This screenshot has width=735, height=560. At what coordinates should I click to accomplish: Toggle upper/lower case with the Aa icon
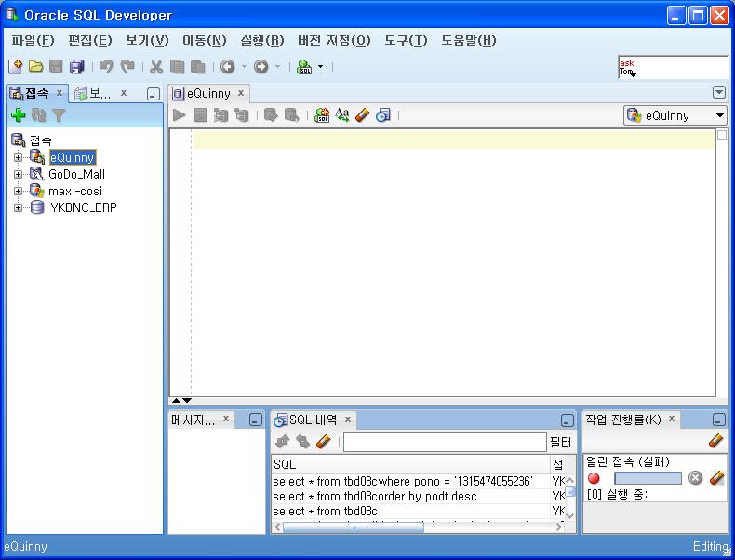point(342,114)
